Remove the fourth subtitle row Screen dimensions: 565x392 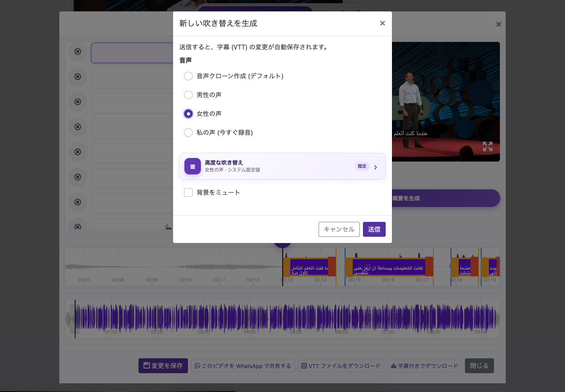[x=78, y=127]
